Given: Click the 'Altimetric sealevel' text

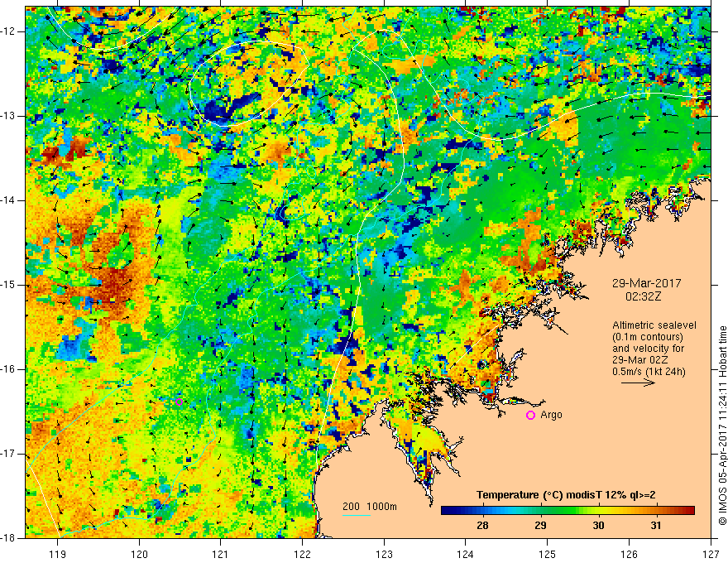Looking at the screenshot, I should (x=654, y=325).
